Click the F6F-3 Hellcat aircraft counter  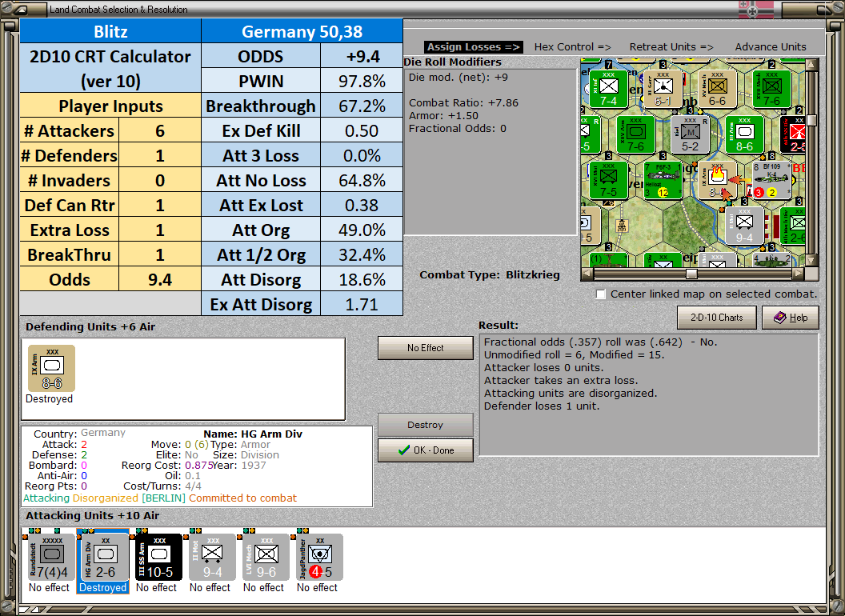[663, 180]
